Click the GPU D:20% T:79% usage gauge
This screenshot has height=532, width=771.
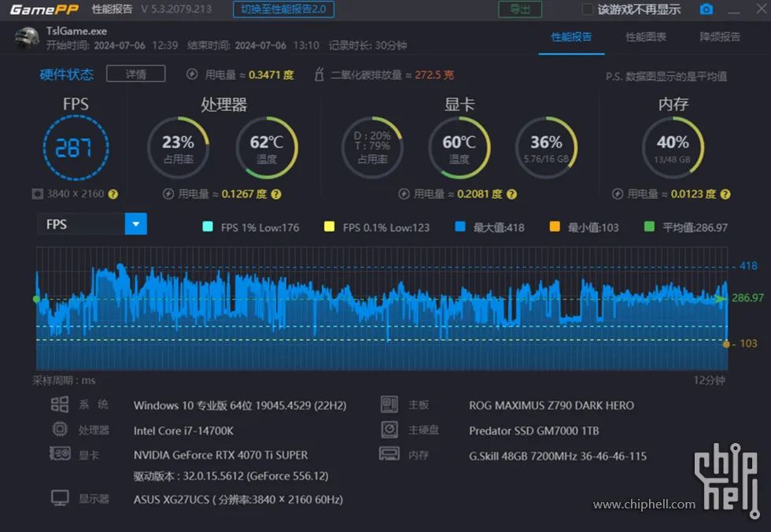point(372,147)
